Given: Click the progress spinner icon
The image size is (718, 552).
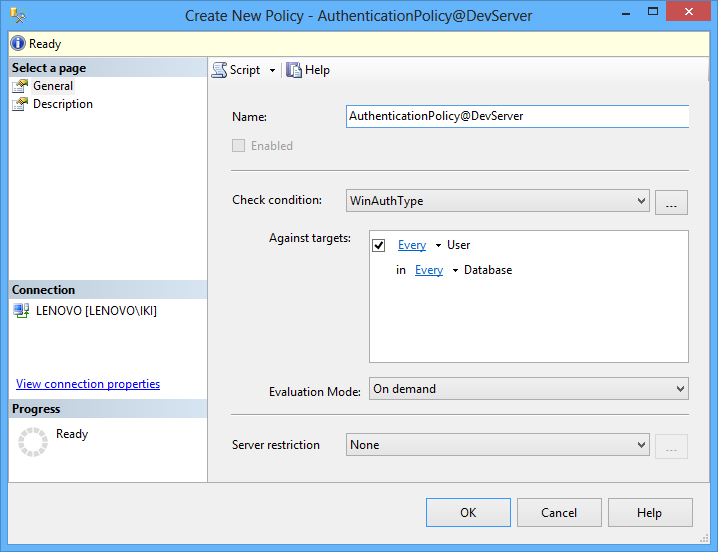Looking at the screenshot, I should pyautogui.click(x=33, y=441).
